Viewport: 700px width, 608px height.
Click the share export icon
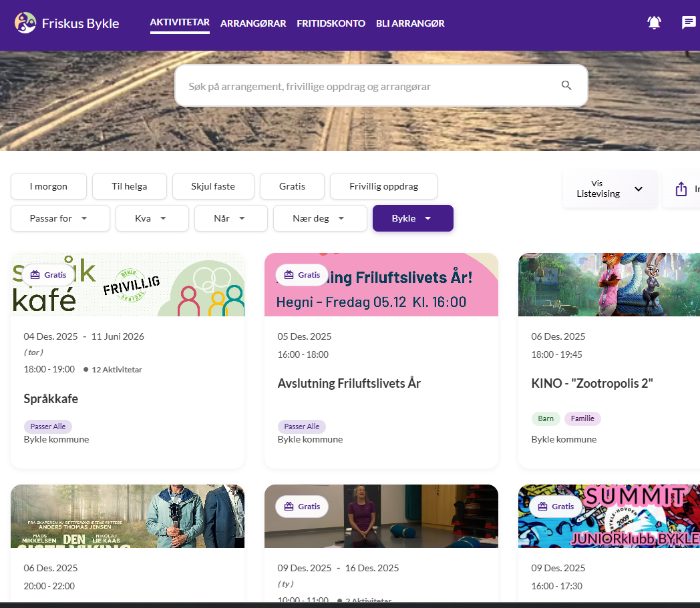click(681, 189)
